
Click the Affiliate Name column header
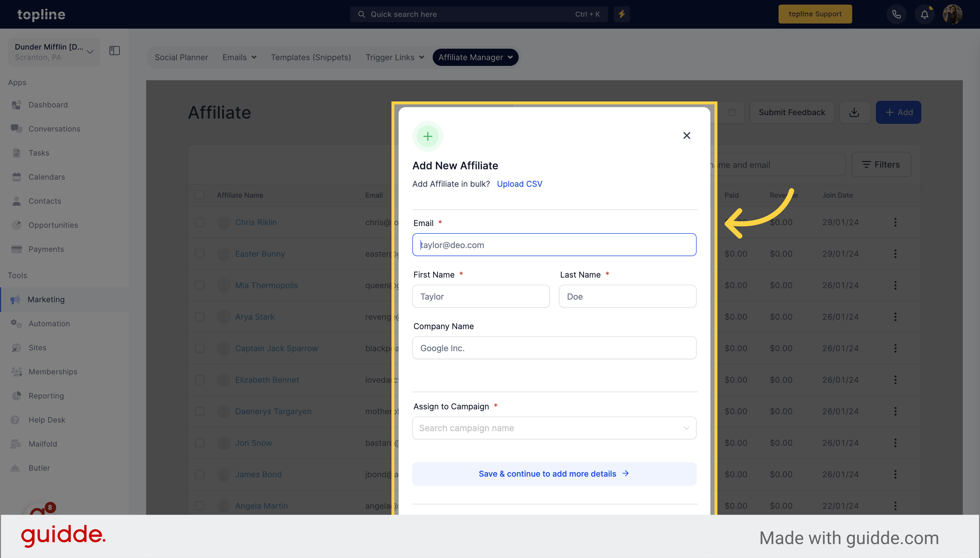[240, 195]
